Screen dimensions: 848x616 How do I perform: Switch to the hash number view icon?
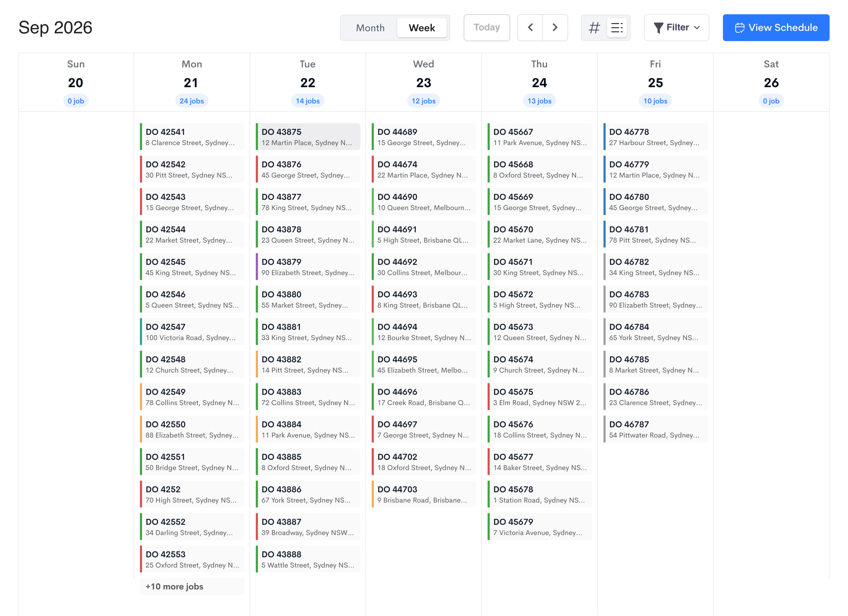tap(594, 27)
